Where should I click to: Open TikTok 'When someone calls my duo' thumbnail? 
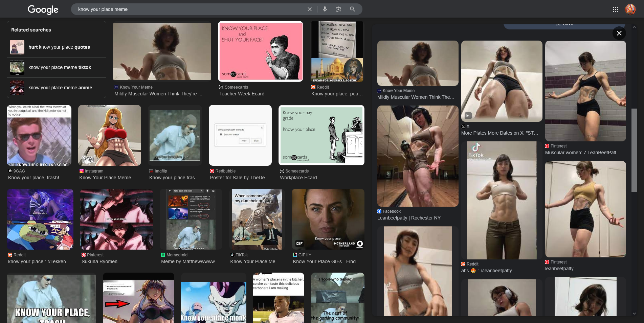257,219
